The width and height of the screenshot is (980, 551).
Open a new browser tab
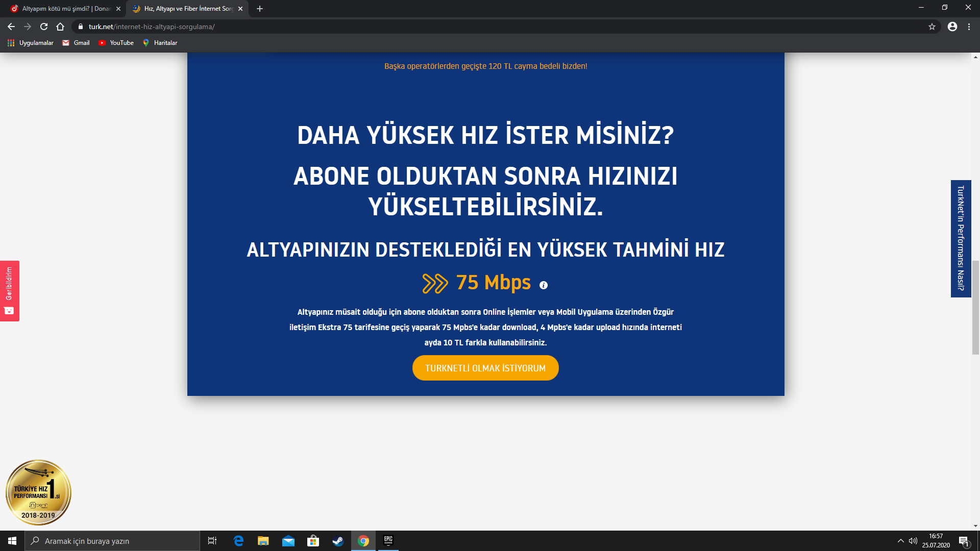click(x=260, y=9)
